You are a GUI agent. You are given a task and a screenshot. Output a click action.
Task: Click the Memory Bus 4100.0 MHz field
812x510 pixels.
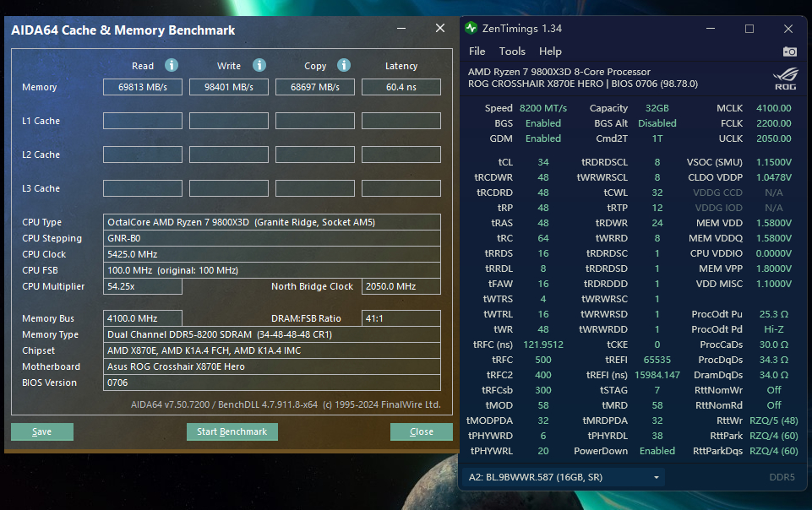pyautogui.click(x=143, y=318)
